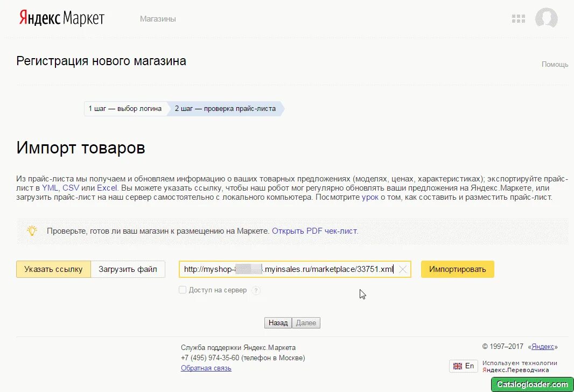Click the Далее button

point(306,323)
